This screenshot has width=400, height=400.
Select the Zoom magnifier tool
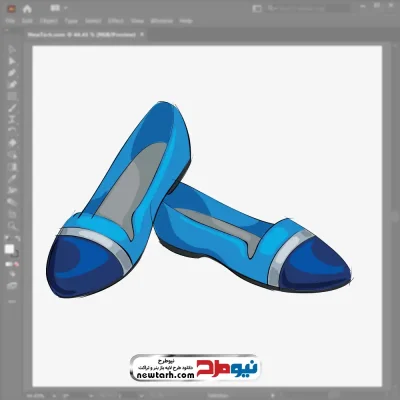click(x=12, y=225)
